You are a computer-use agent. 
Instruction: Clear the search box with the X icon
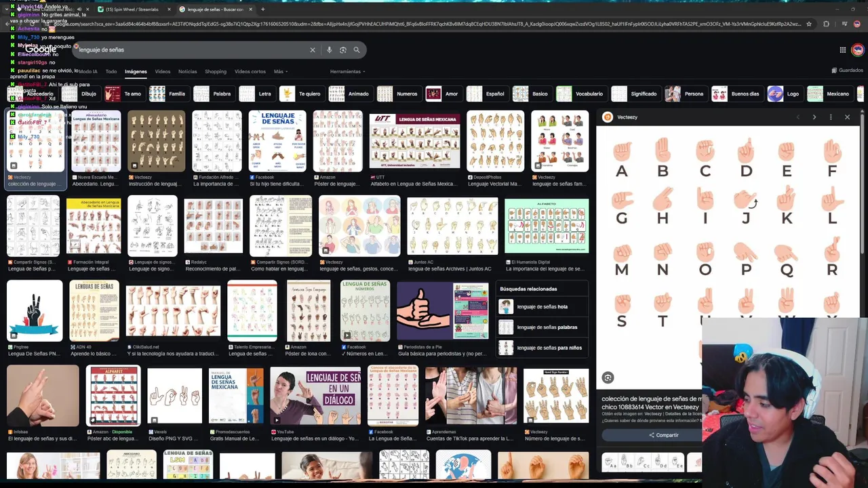point(313,49)
